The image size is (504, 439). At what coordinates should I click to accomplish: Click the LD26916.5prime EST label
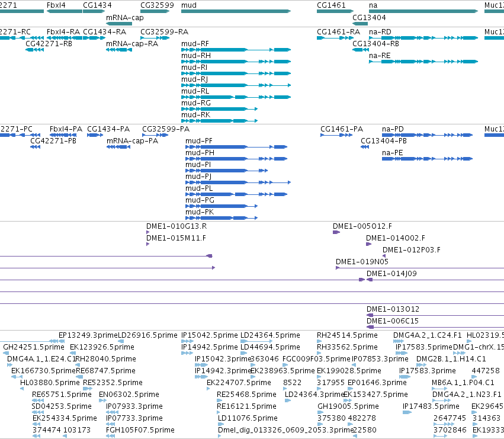coord(147,335)
